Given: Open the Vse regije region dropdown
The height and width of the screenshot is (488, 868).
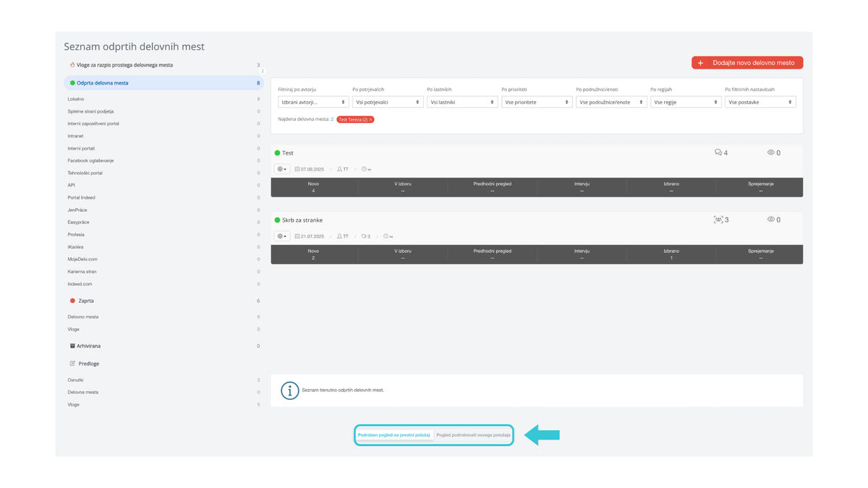Looking at the screenshot, I should [x=685, y=103].
